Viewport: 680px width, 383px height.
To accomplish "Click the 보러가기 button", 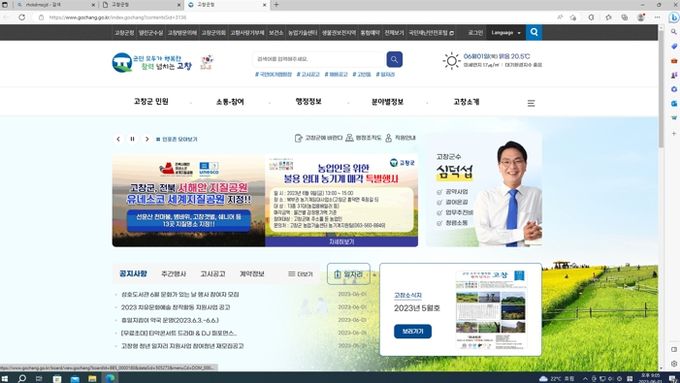I will [412, 331].
